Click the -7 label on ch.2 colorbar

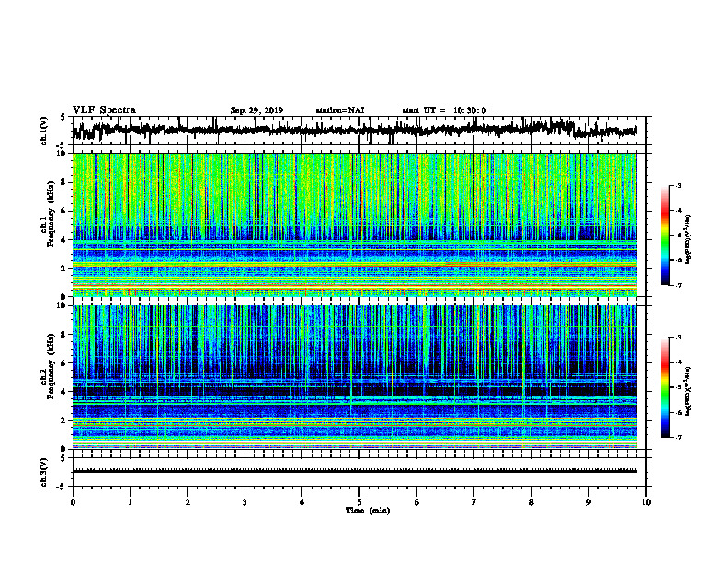(x=678, y=437)
